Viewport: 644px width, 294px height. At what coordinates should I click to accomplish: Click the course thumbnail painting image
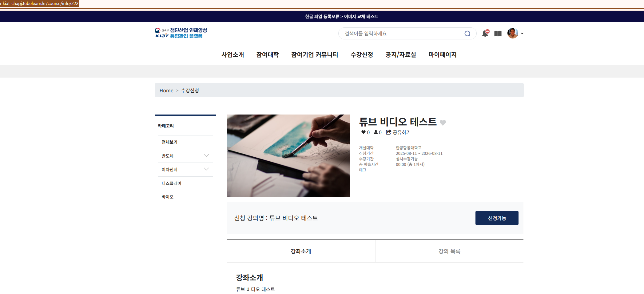(x=288, y=155)
